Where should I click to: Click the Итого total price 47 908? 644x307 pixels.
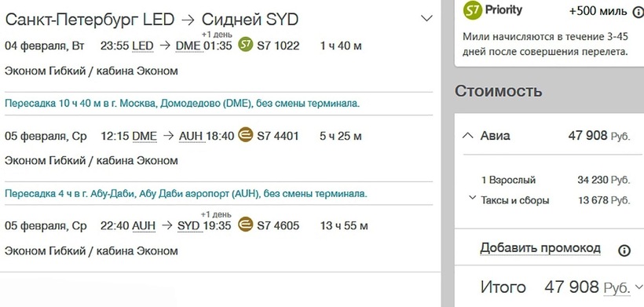click(571, 287)
